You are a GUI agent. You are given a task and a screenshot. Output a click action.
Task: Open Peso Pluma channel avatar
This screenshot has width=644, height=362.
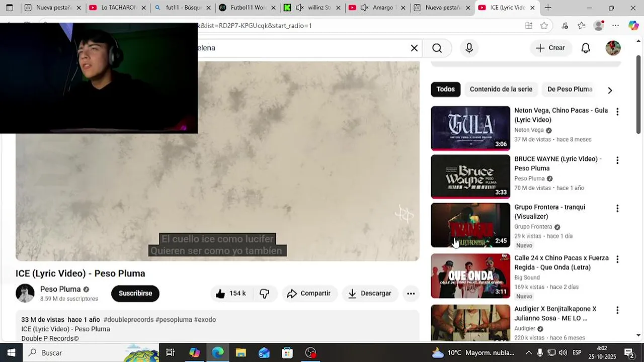pos(25,293)
